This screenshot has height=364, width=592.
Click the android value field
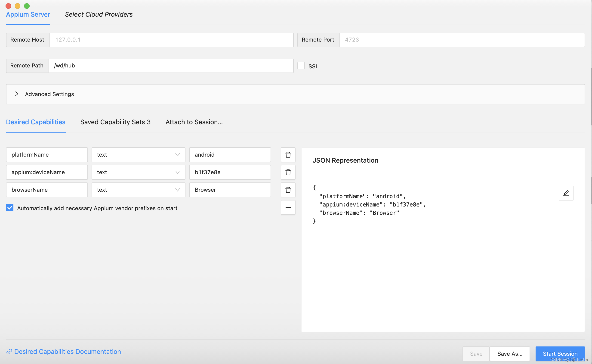[230, 155]
